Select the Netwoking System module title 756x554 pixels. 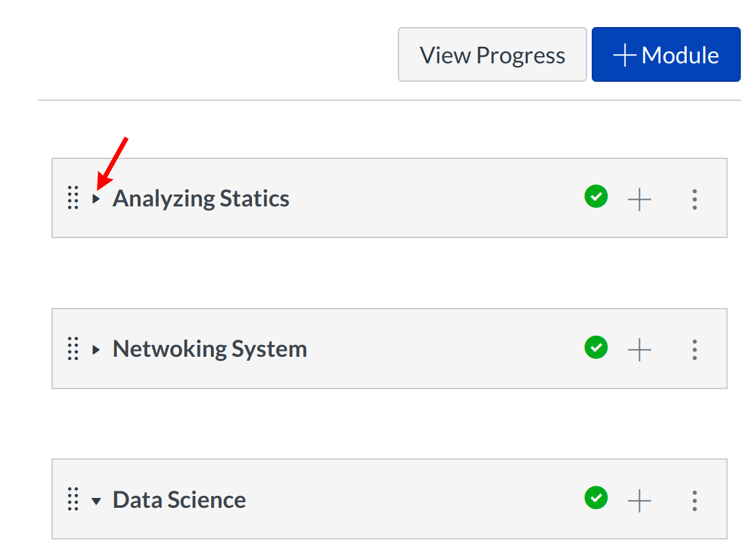pos(210,349)
